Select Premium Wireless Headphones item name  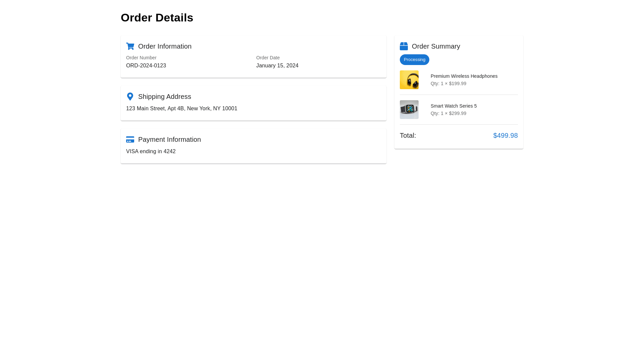point(464,76)
